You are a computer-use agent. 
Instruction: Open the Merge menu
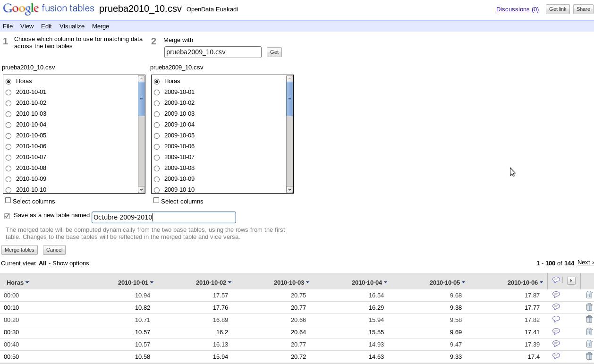[101, 26]
